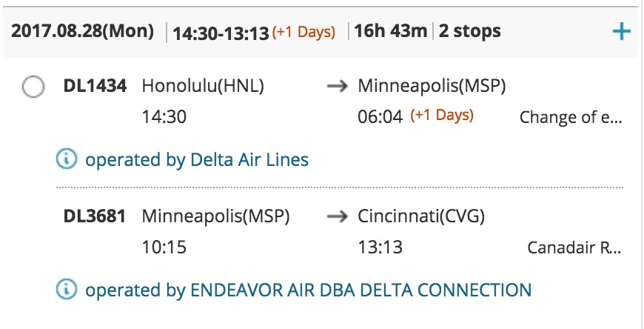
Task: Click the Honolulu(HNL) departure airport
Action: coord(203,87)
